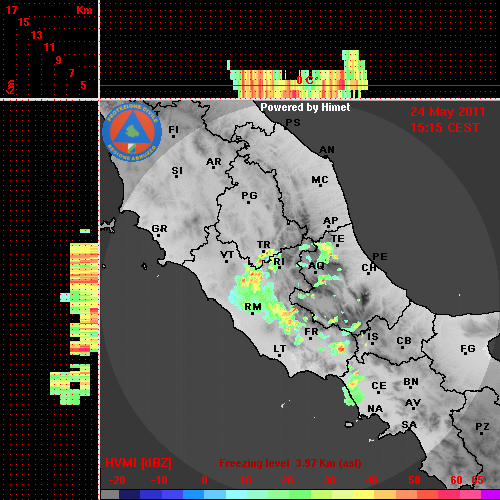Screen dimensions: 500x500
Task: Click the 65 dBZ magenta color swatch
Action: (x=490, y=495)
